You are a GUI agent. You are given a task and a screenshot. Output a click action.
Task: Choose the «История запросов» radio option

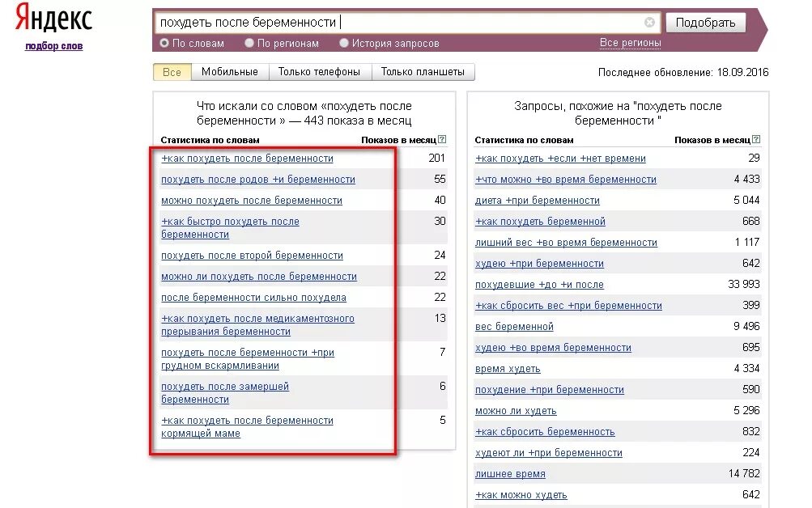pos(344,44)
